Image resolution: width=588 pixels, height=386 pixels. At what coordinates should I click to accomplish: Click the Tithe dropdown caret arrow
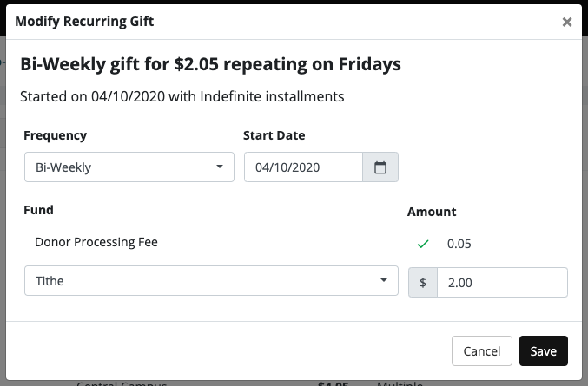pos(384,281)
